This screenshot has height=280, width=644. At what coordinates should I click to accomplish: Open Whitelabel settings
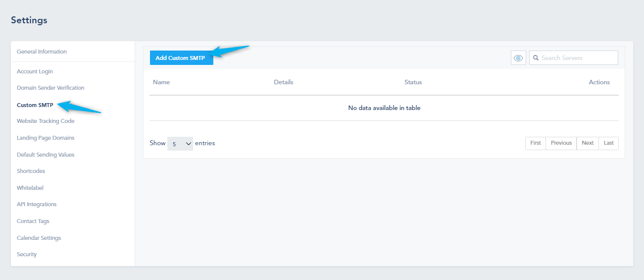(30, 188)
